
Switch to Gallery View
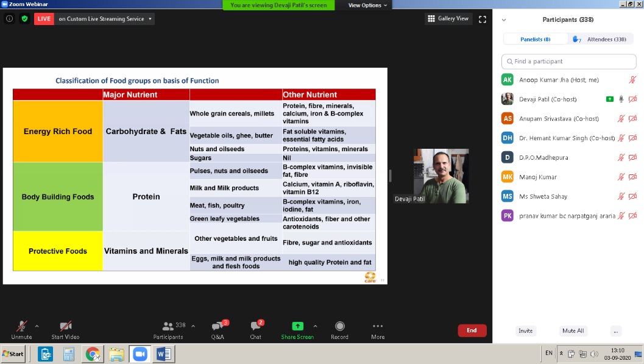pos(448,19)
